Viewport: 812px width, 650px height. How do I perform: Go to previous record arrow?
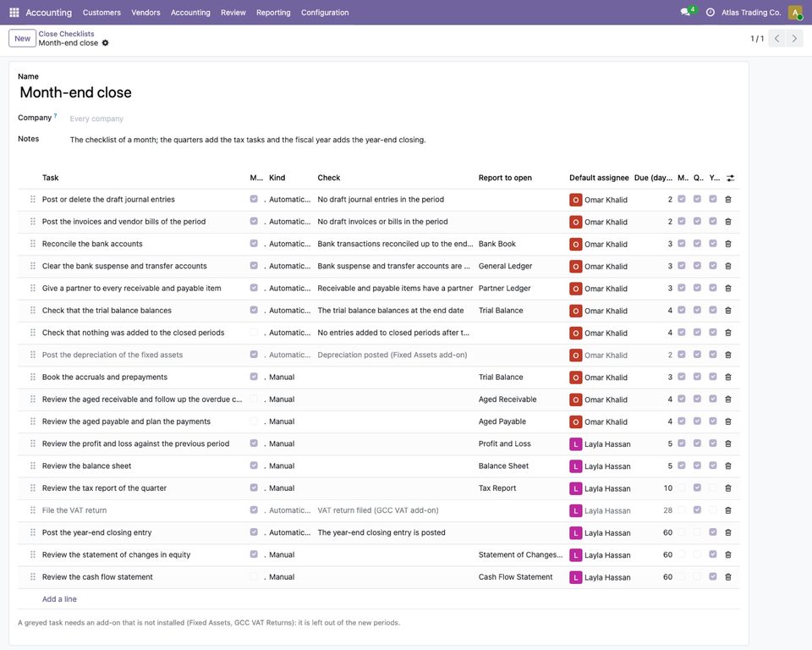click(x=776, y=38)
